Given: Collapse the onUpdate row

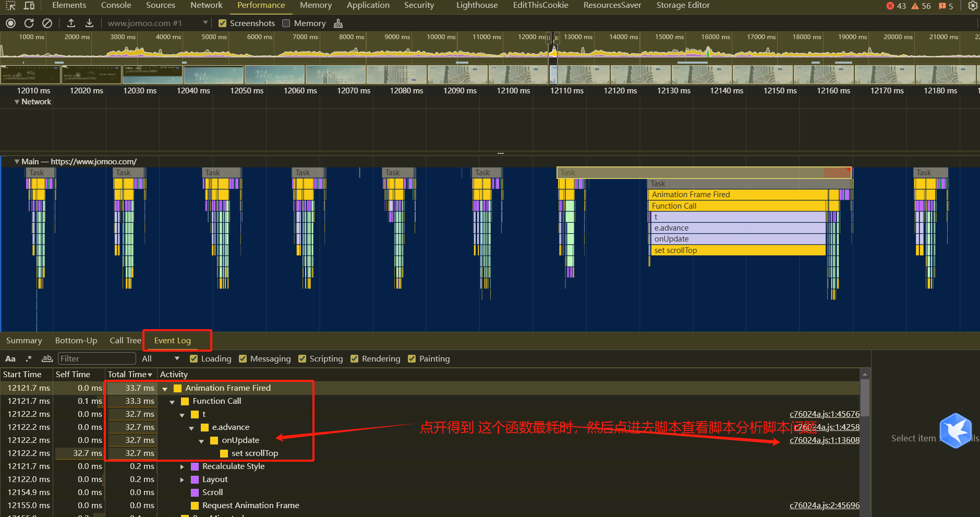Looking at the screenshot, I should tap(201, 441).
